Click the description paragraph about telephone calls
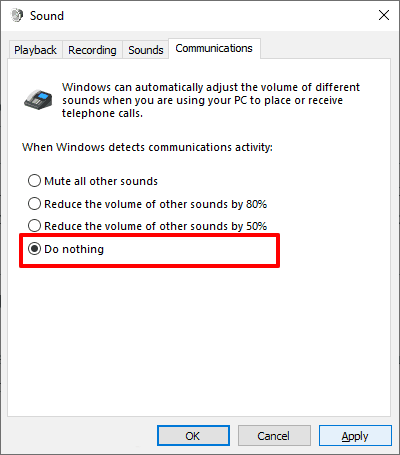 click(x=211, y=100)
